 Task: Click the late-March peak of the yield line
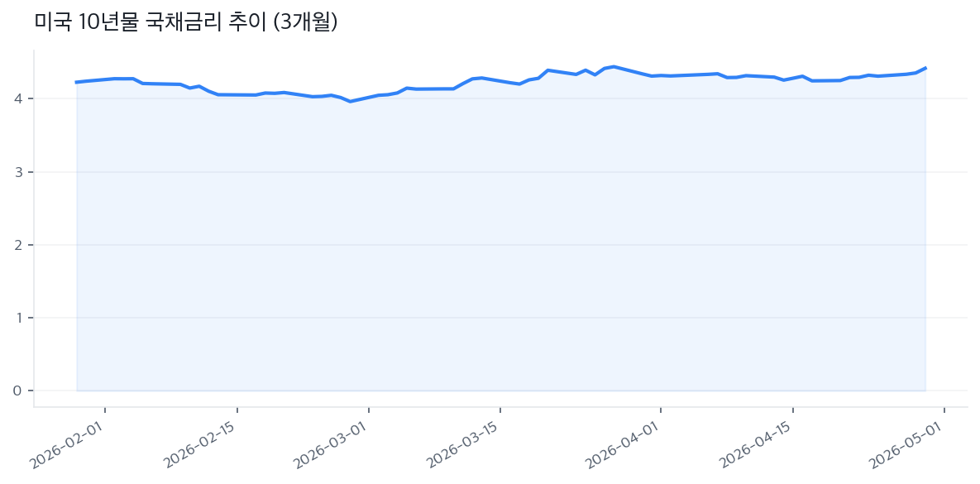[x=614, y=66]
